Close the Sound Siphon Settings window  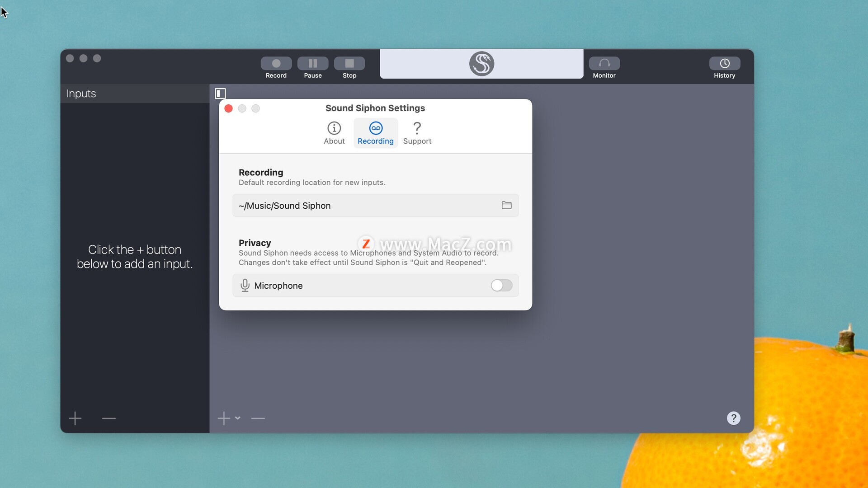click(x=229, y=108)
